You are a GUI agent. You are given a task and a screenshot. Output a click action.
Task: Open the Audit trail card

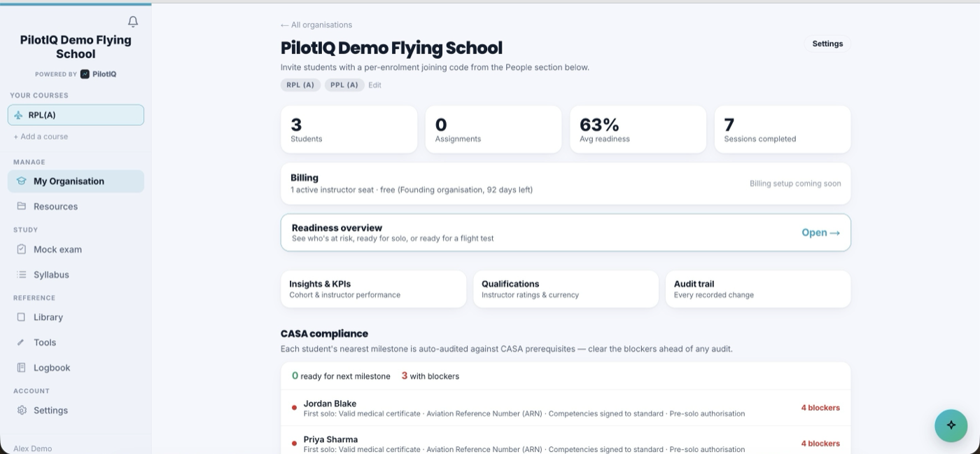[758, 289]
